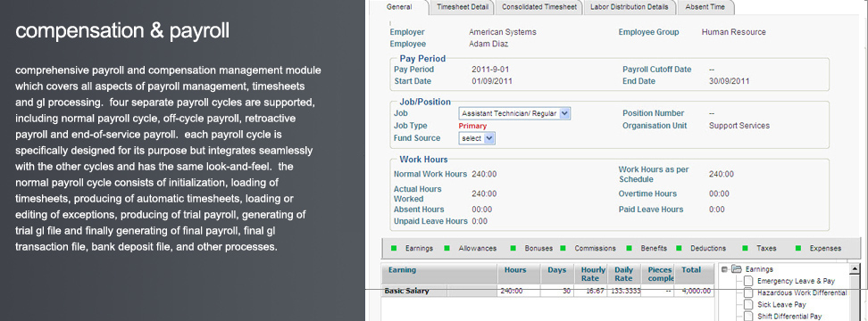Click the green square beside Benefits
Screen dimensions: 868x321
tap(630, 248)
